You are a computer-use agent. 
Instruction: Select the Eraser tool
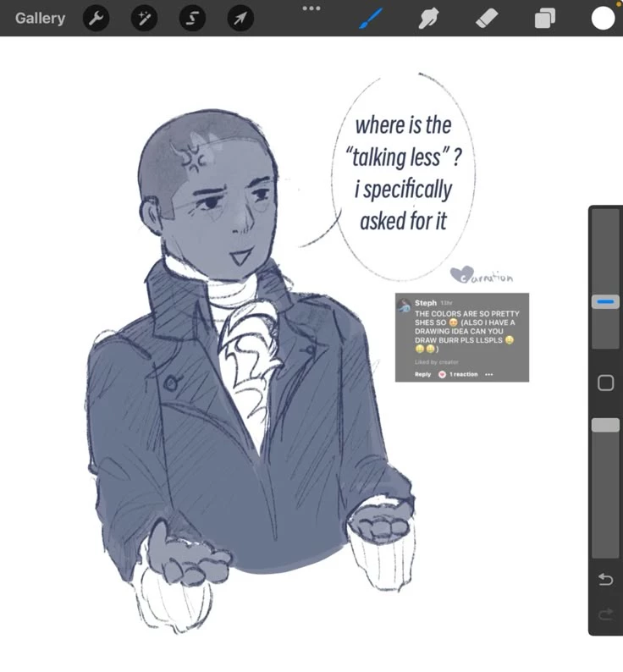point(487,19)
